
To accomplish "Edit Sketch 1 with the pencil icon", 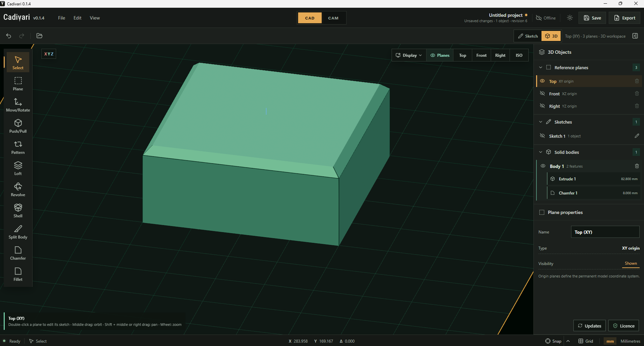I will tap(637, 136).
